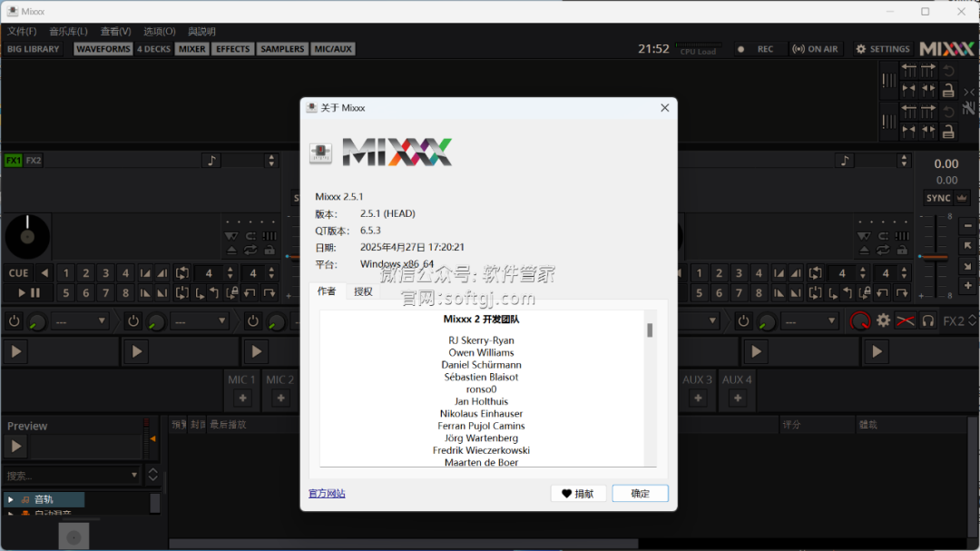The image size is (980, 551).
Task: Toggle 4 DECKS mode
Action: [x=153, y=49]
